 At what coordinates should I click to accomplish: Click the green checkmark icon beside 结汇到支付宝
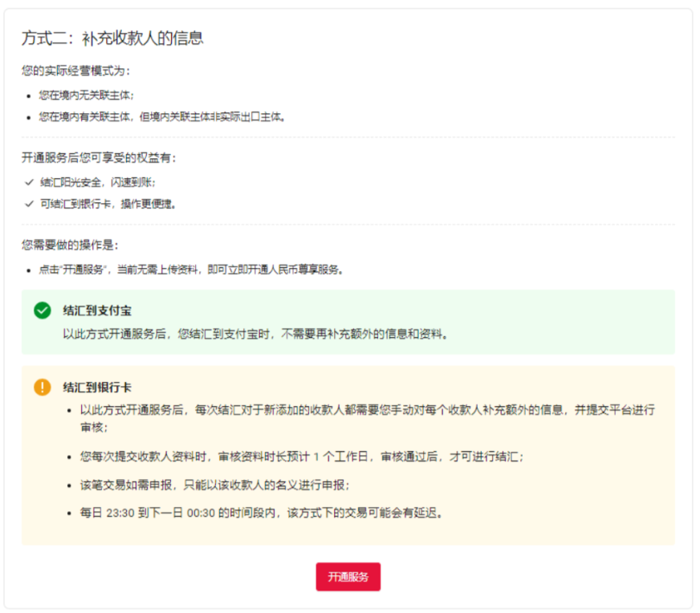pyautogui.click(x=41, y=311)
